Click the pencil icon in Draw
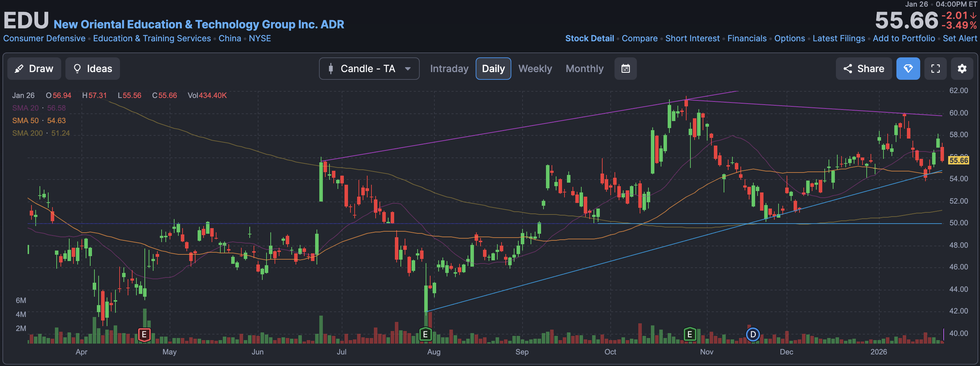980x366 pixels. tap(19, 69)
